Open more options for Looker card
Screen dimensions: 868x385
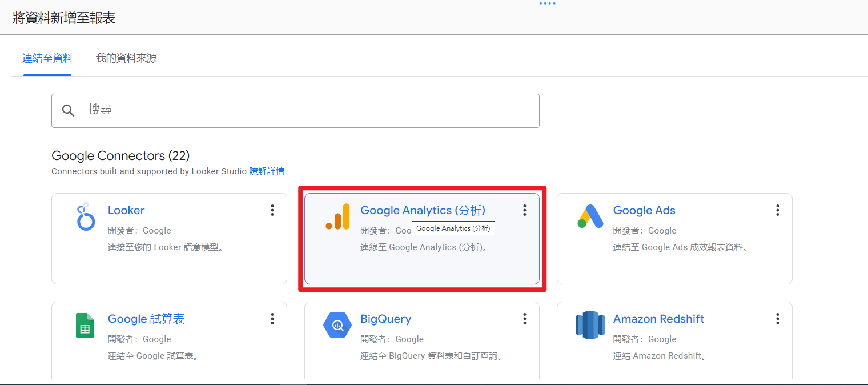[272, 210]
